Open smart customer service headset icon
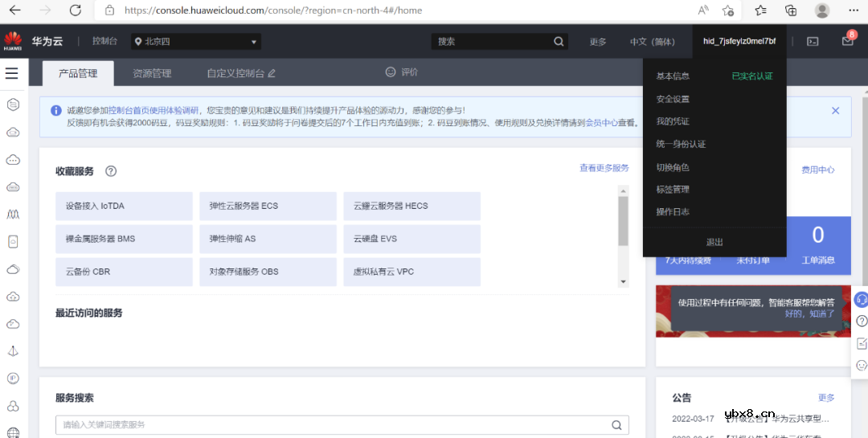The width and height of the screenshot is (868, 438). [x=862, y=300]
